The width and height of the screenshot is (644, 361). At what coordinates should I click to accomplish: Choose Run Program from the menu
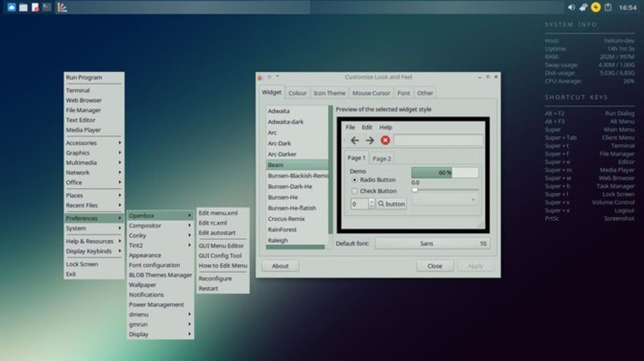click(x=93, y=77)
